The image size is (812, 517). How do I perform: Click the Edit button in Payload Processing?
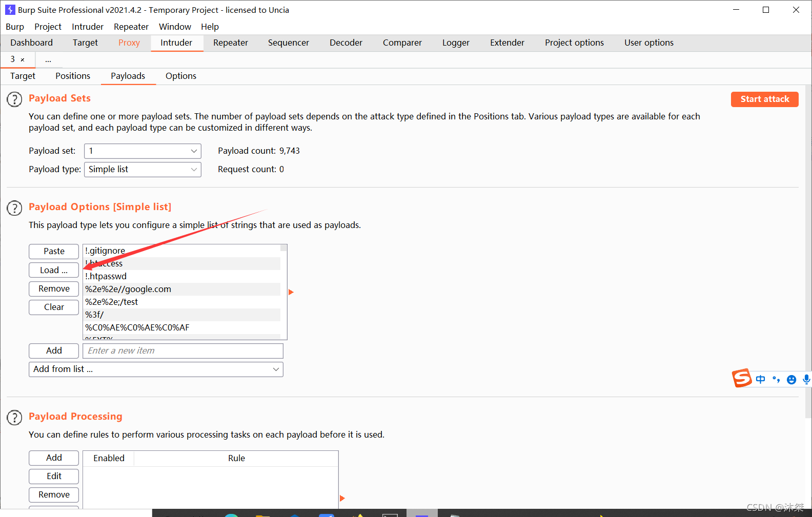pos(54,477)
